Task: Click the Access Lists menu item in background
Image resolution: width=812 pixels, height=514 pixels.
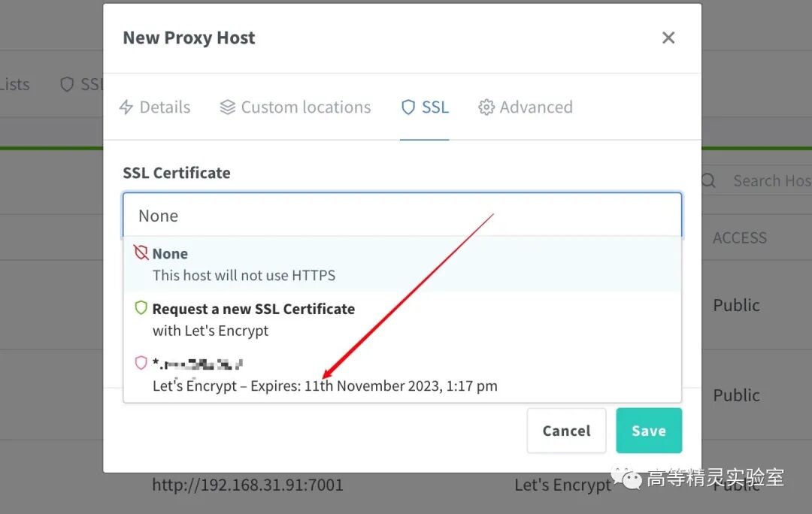Action: 14,84
